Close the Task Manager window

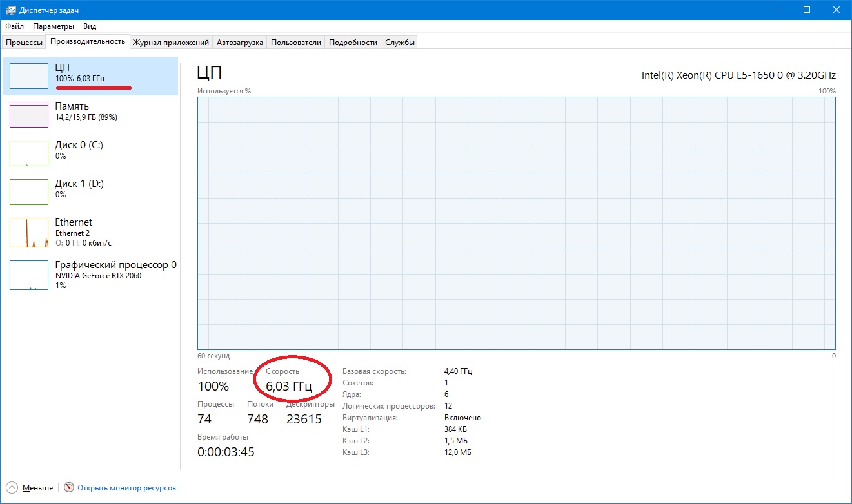[x=837, y=10]
